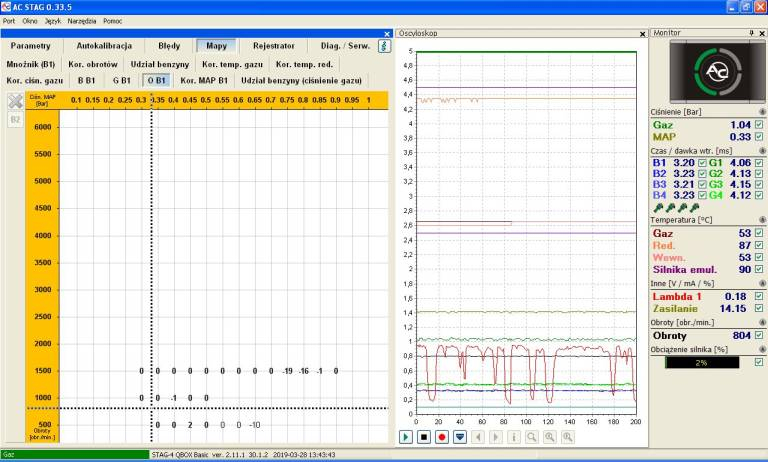Image resolution: width=768 pixels, height=462 pixels.
Task: Collapse the Ciśnienie [Bar] section
Action: click(x=762, y=112)
